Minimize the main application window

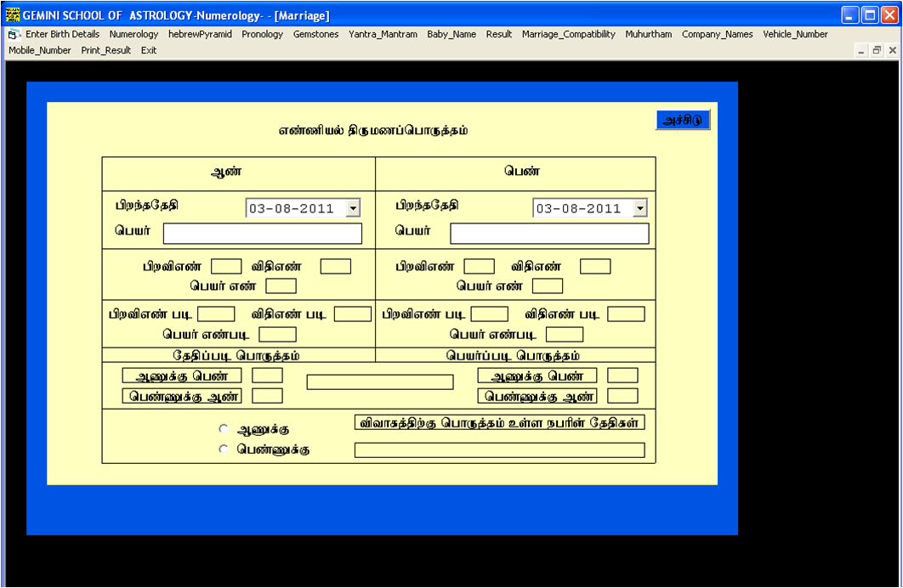click(850, 15)
